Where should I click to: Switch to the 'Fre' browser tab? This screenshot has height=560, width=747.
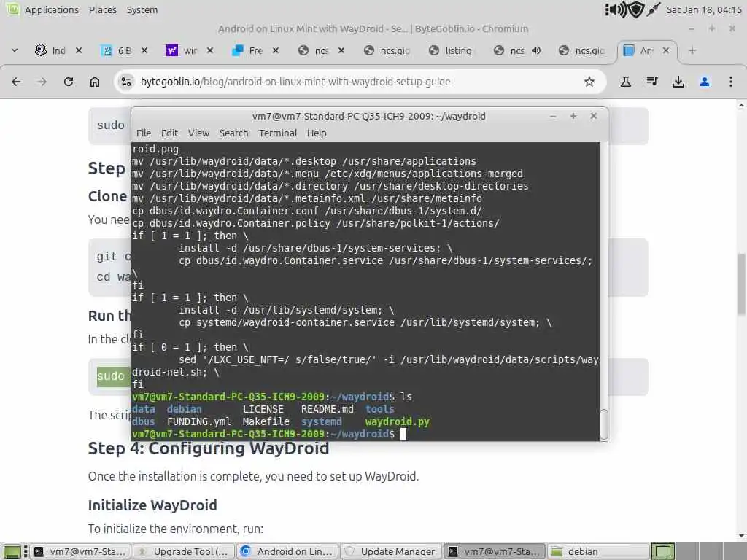pos(247,50)
